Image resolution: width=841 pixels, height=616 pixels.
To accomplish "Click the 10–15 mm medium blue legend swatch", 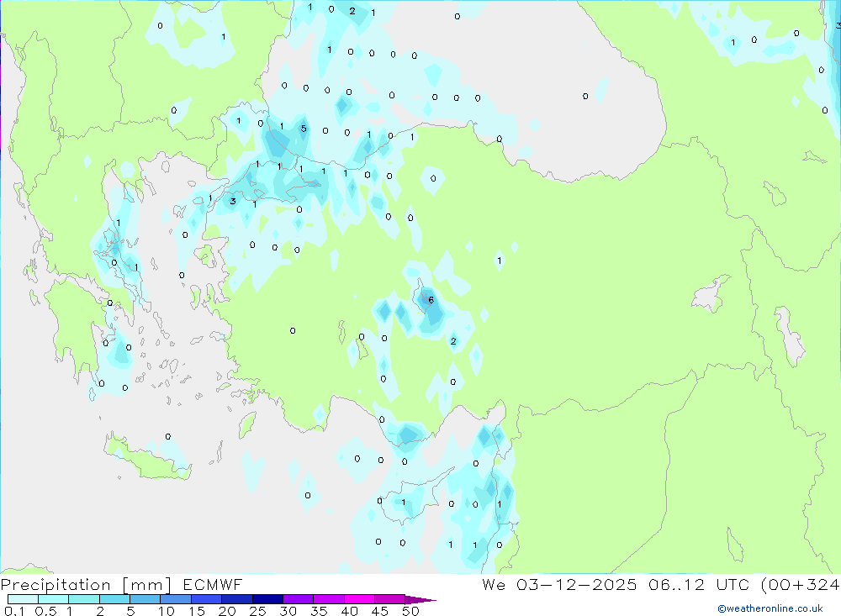I will (x=176, y=599).
